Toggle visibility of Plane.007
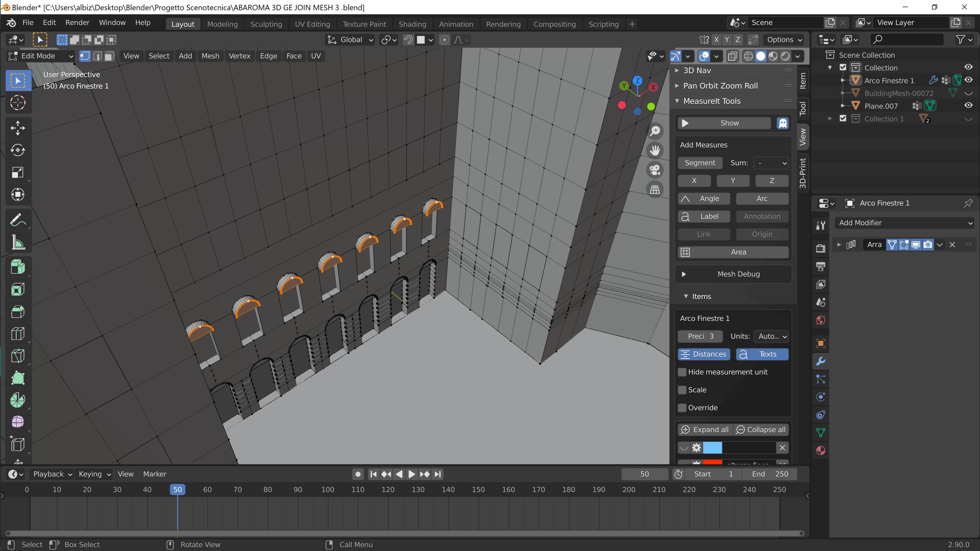980x551 pixels. pyautogui.click(x=968, y=106)
